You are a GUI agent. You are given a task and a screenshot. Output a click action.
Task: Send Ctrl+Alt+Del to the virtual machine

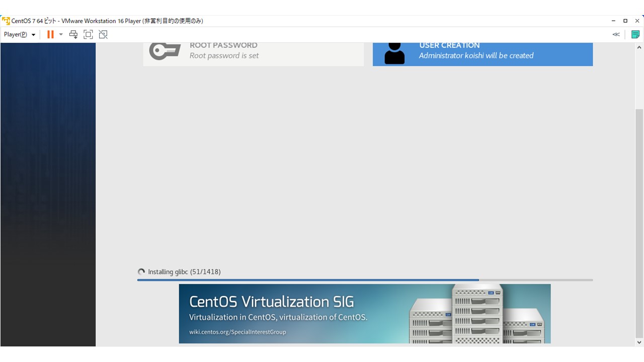pyautogui.click(x=73, y=35)
